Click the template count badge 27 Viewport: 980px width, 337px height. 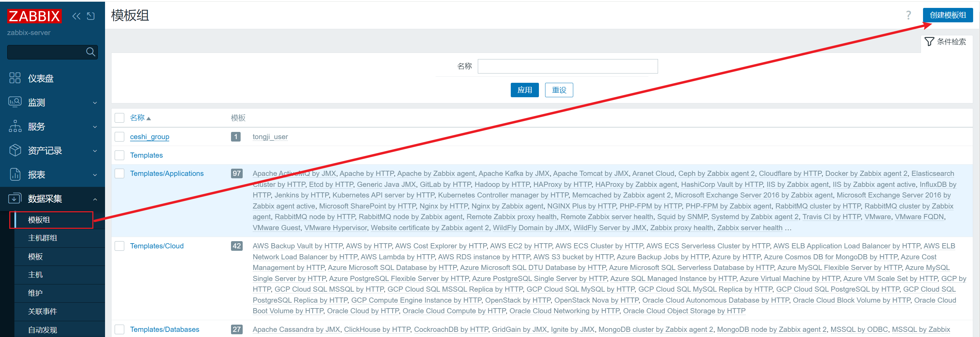coord(237,329)
